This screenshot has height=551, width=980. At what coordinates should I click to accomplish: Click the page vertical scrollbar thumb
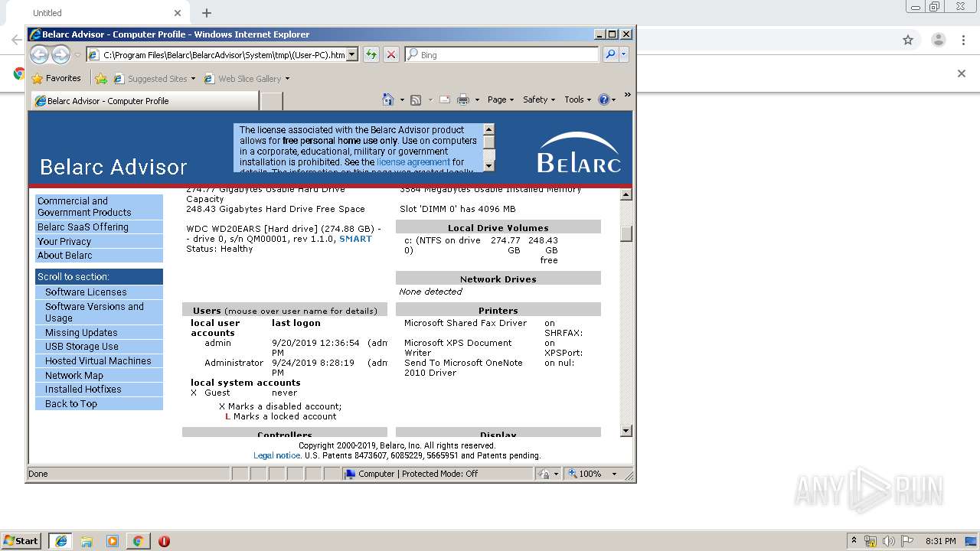coord(626,233)
